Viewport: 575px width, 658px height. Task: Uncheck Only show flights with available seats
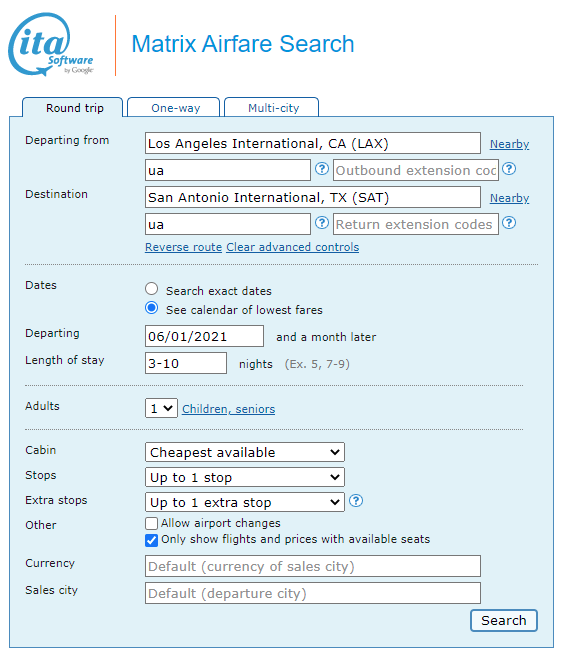pos(152,540)
